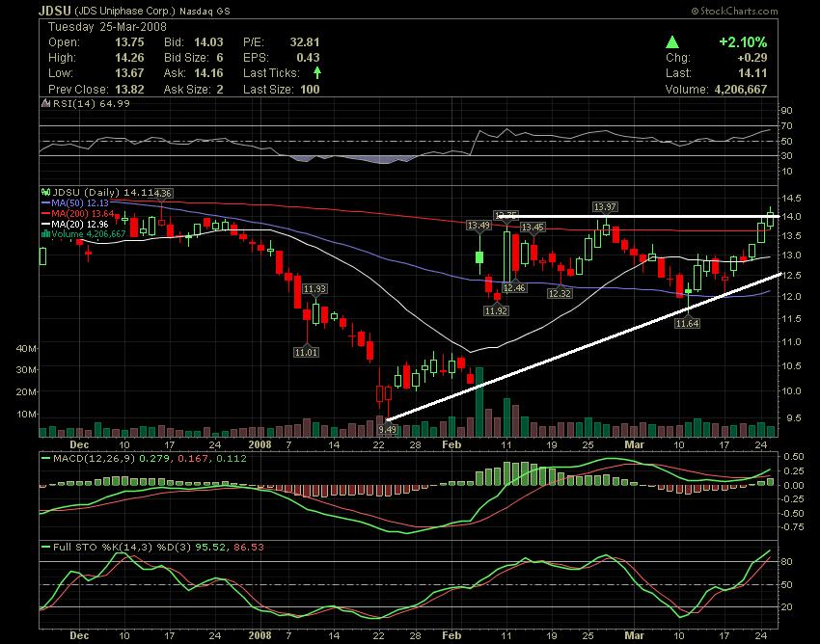Click the candlestick icon before JDSU (Daily)

[x=45, y=193]
